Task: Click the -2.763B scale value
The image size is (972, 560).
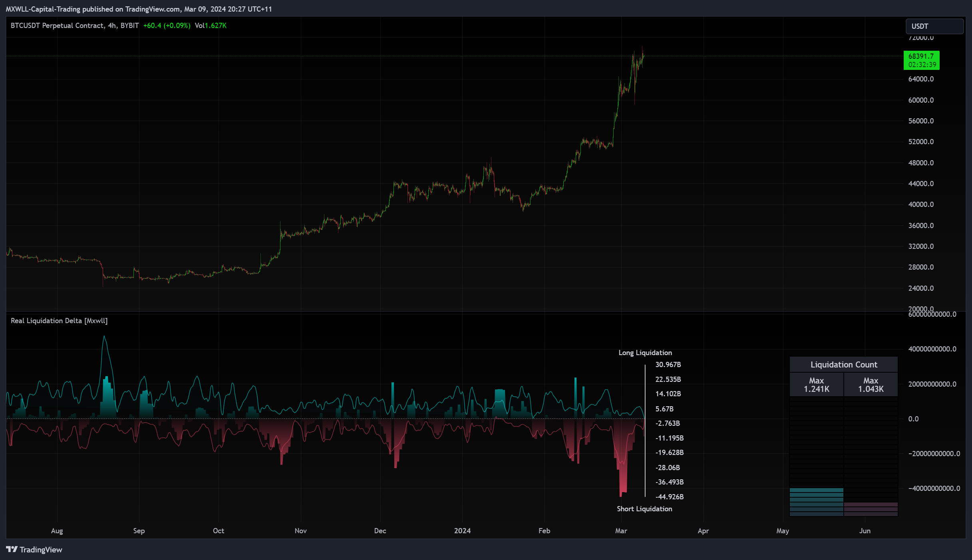Action: (x=668, y=423)
